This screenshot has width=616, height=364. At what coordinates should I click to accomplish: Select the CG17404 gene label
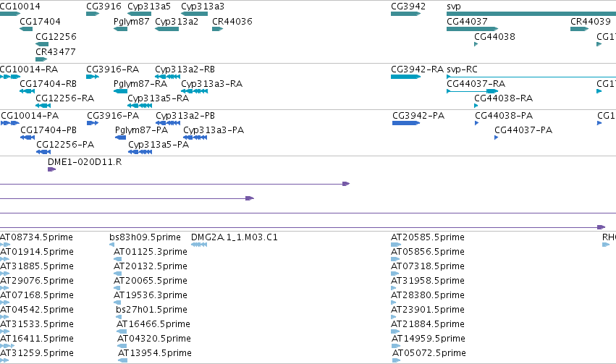pos(40,22)
